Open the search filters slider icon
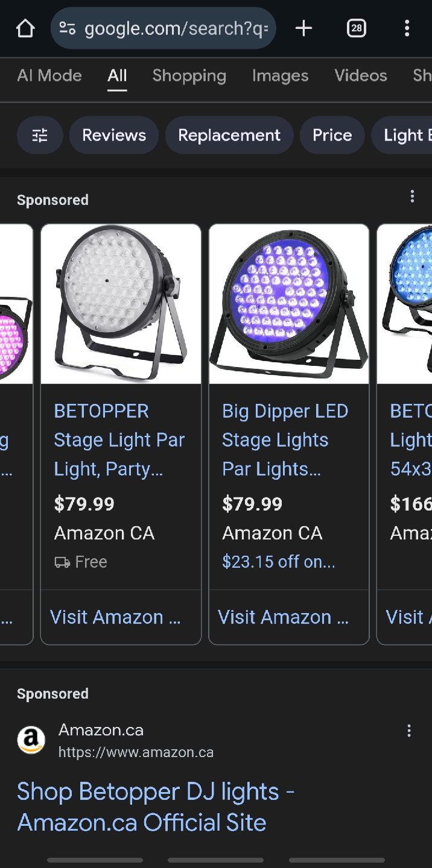 pos(40,135)
